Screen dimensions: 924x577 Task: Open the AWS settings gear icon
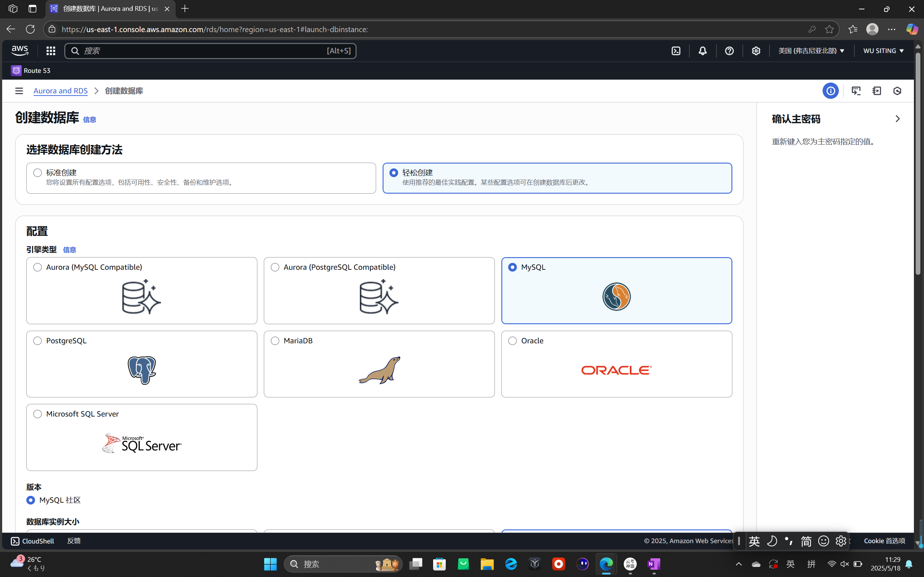click(x=756, y=50)
